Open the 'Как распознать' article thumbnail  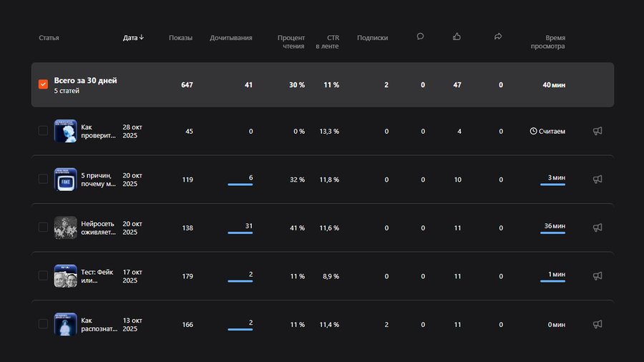pyautogui.click(x=66, y=324)
